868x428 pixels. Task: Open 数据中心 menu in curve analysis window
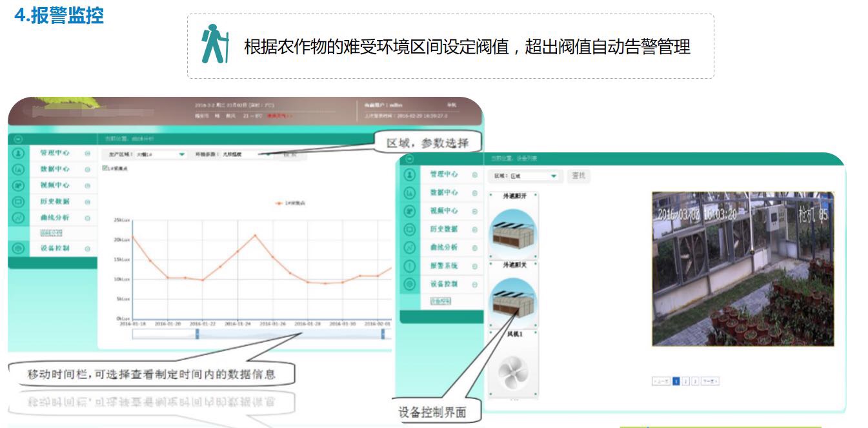pos(54,169)
